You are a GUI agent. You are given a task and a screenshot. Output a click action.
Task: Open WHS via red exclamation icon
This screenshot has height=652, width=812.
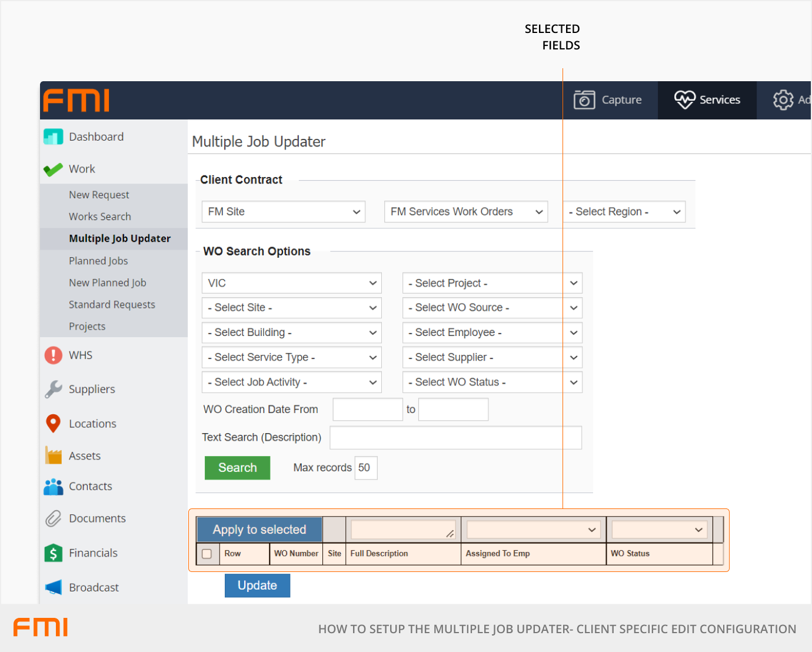pyautogui.click(x=53, y=355)
